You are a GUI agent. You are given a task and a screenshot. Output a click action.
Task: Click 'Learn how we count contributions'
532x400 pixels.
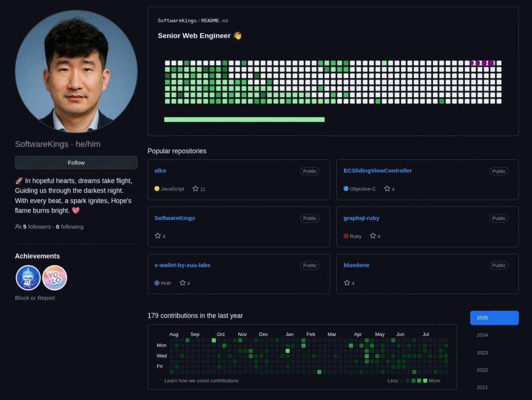tap(201, 380)
